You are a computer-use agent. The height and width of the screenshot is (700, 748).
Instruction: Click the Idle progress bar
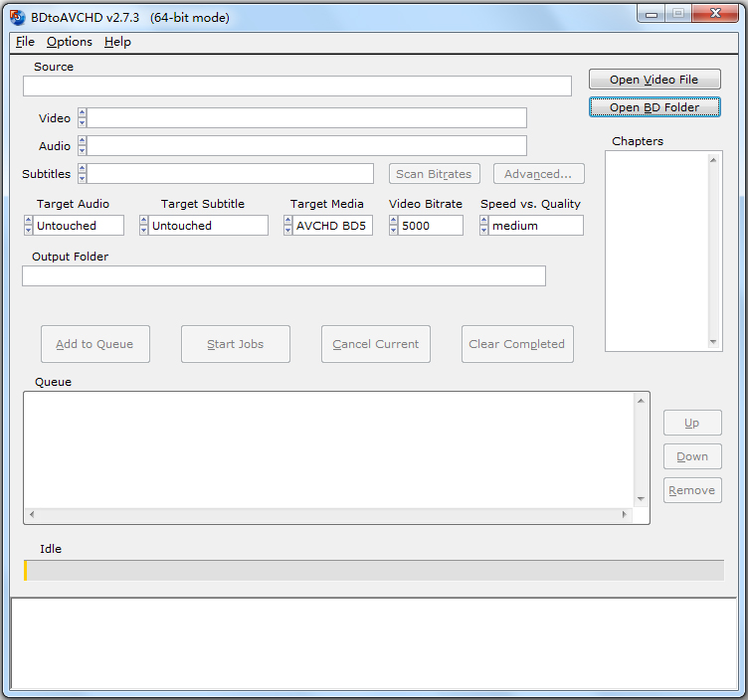pyautogui.click(x=374, y=571)
